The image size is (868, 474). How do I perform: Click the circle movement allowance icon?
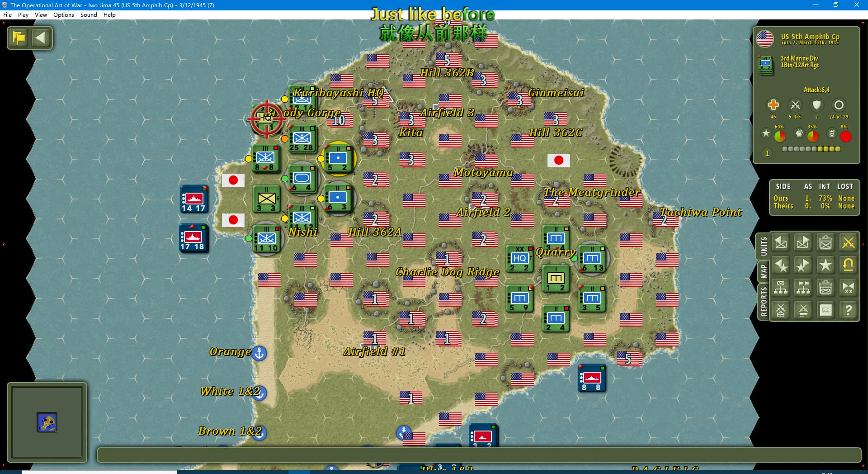(839, 105)
